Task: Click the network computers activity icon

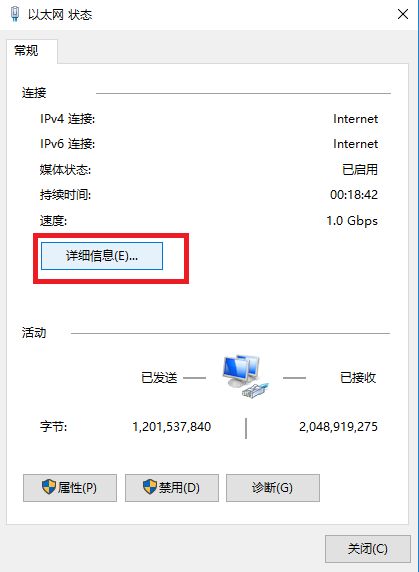Action: pos(245,376)
